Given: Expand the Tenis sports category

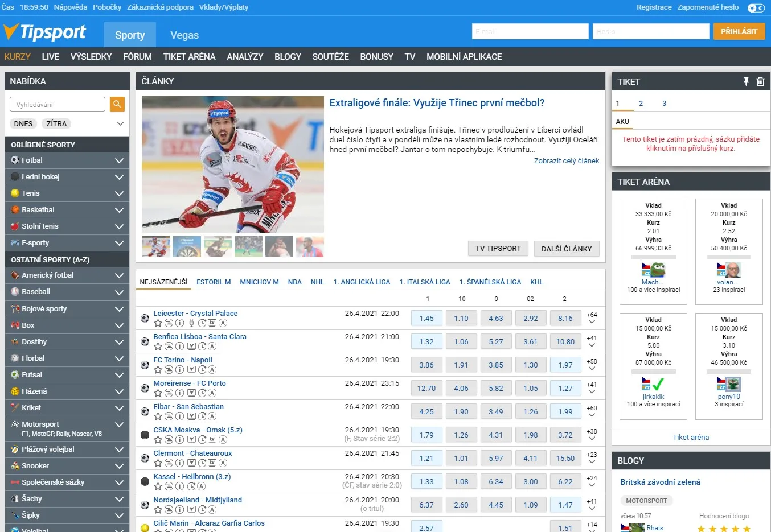Looking at the screenshot, I should (119, 193).
